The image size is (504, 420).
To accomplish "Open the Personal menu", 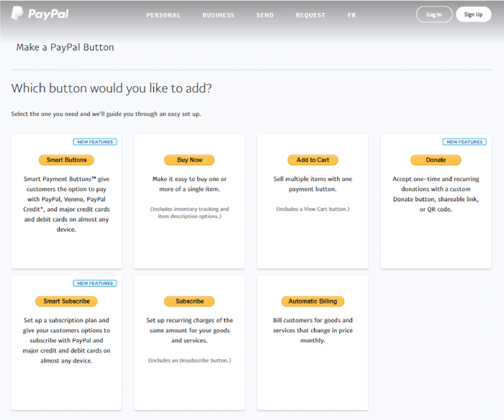I will point(163,15).
